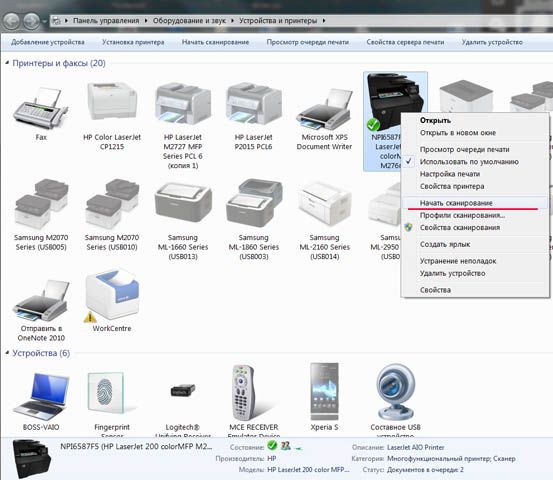Collapse the Устройства (6) group
Viewport: 553px width, 482px height.
pos(7,353)
